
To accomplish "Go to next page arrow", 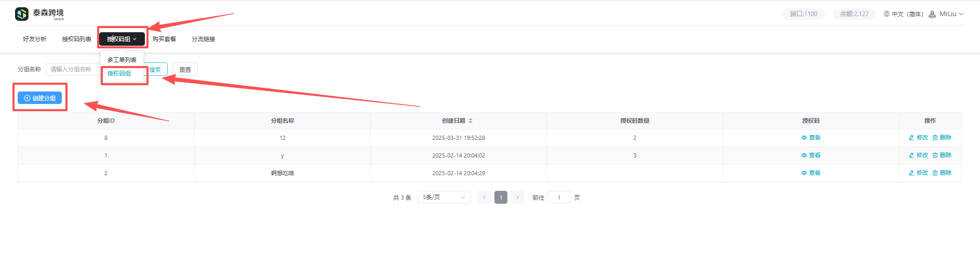I will 517,198.
